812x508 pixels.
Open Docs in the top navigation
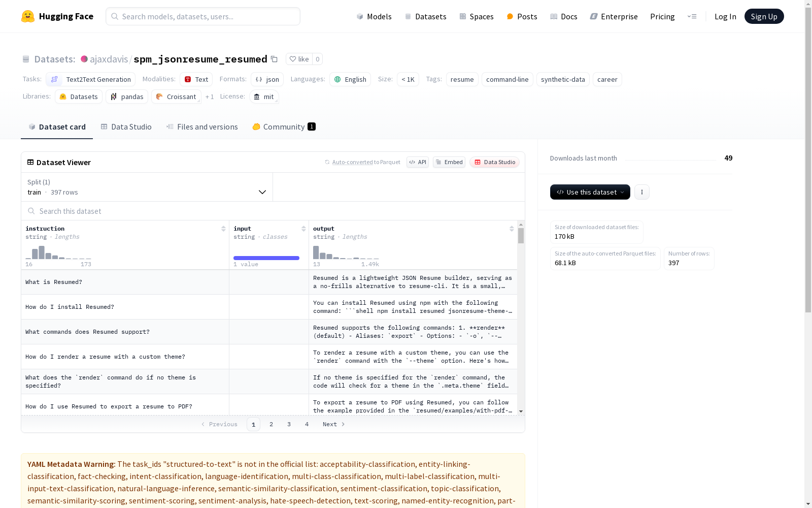click(564, 16)
